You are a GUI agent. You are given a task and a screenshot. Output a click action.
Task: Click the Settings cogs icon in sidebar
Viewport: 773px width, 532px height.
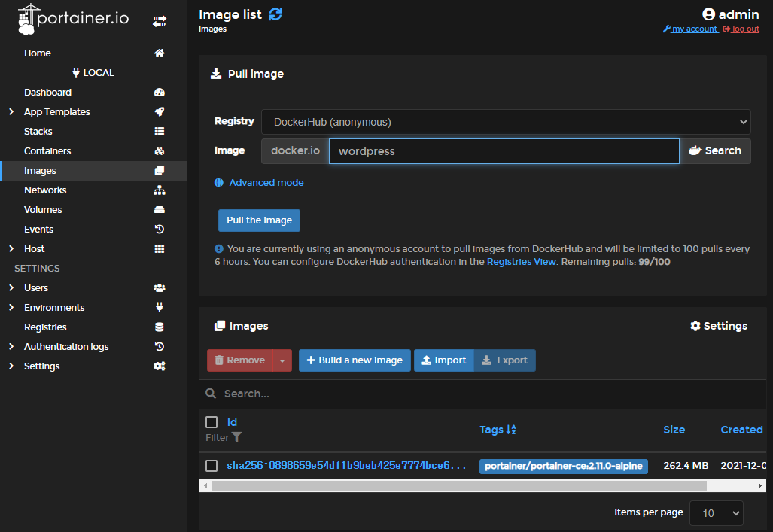160,366
